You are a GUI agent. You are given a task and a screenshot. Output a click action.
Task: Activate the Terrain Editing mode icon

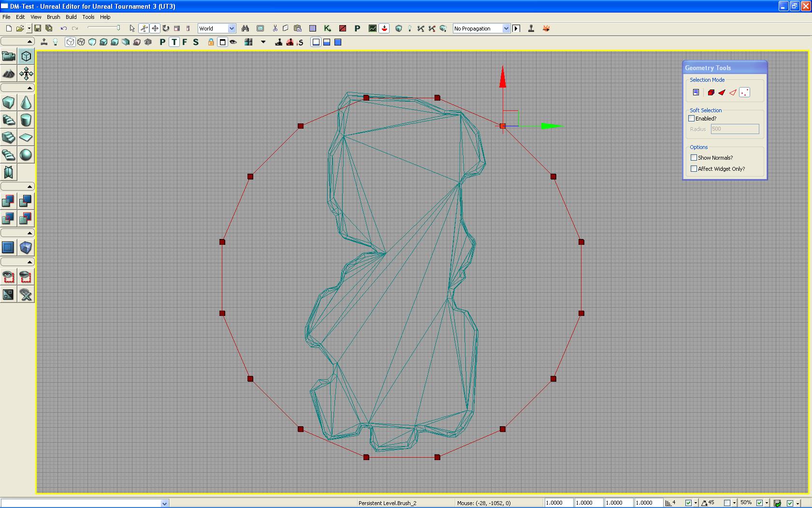[9, 74]
